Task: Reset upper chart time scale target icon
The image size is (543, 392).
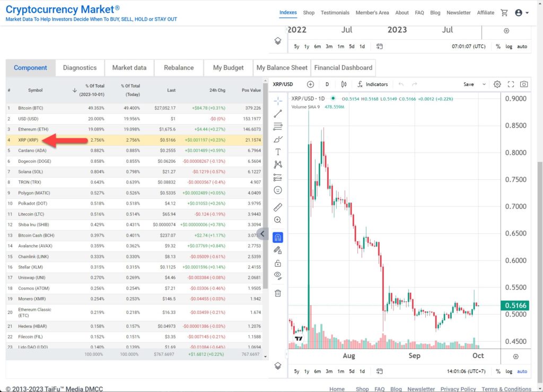Action: coord(506,31)
